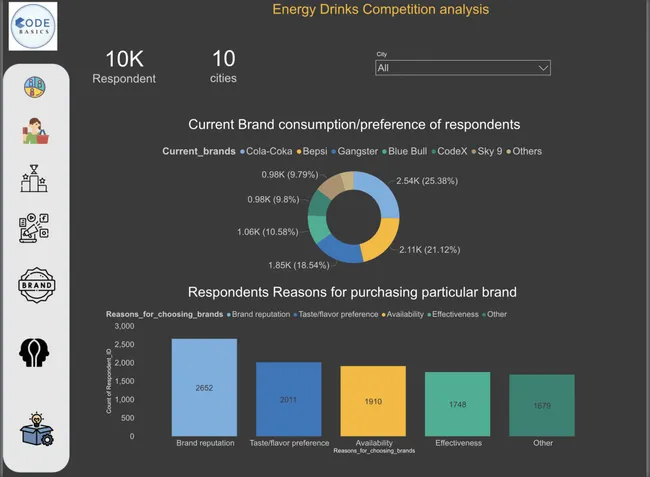Click the 0.98K (9.8%) data label
Image resolution: width=650 pixels, height=477 pixels.
click(273, 199)
